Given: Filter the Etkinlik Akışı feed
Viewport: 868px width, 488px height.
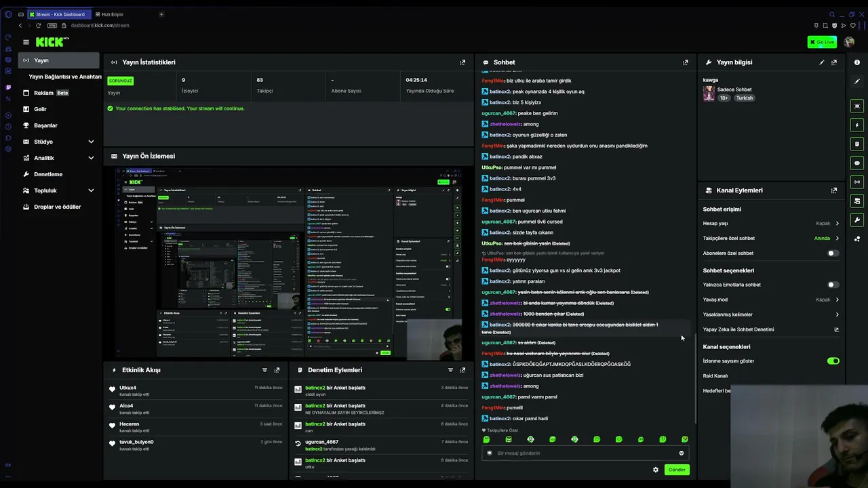Looking at the screenshot, I should pos(264,370).
